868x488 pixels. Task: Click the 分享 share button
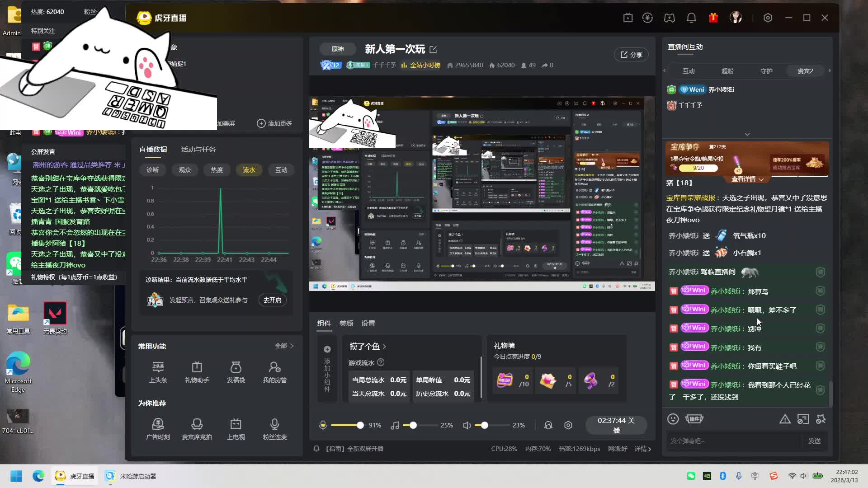point(631,55)
